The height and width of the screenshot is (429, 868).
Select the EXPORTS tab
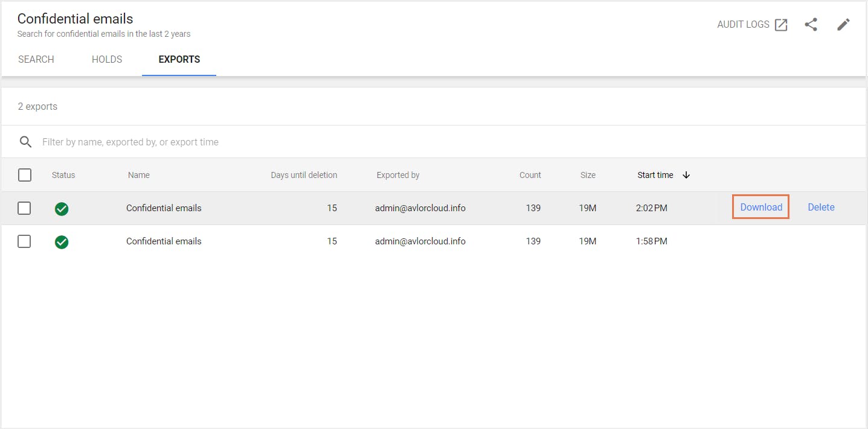click(x=179, y=59)
